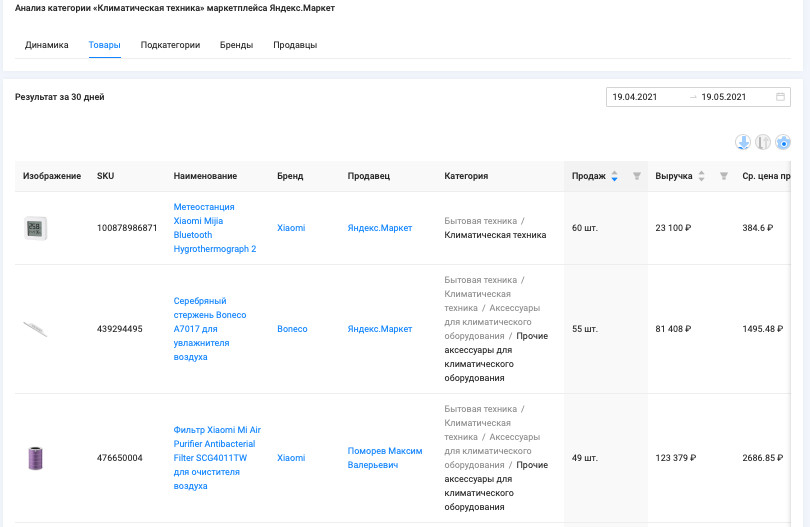Sort by Продаж column using its sort arrows

click(x=614, y=176)
